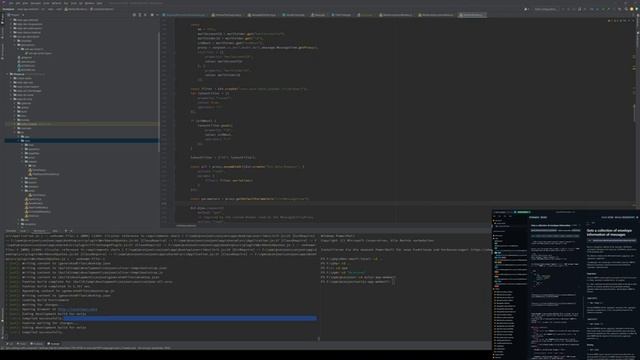Open the Terminal tool window button at the bottom
Screen dimensions: 640x360
[x=54, y=344]
